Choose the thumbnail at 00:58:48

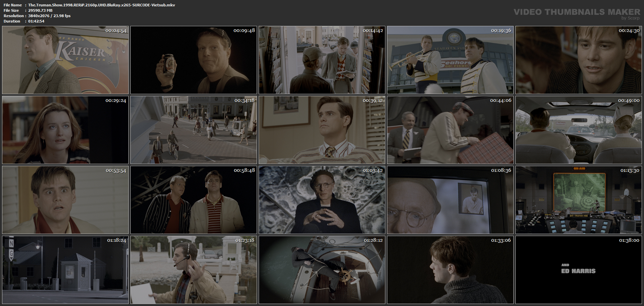[x=194, y=200]
